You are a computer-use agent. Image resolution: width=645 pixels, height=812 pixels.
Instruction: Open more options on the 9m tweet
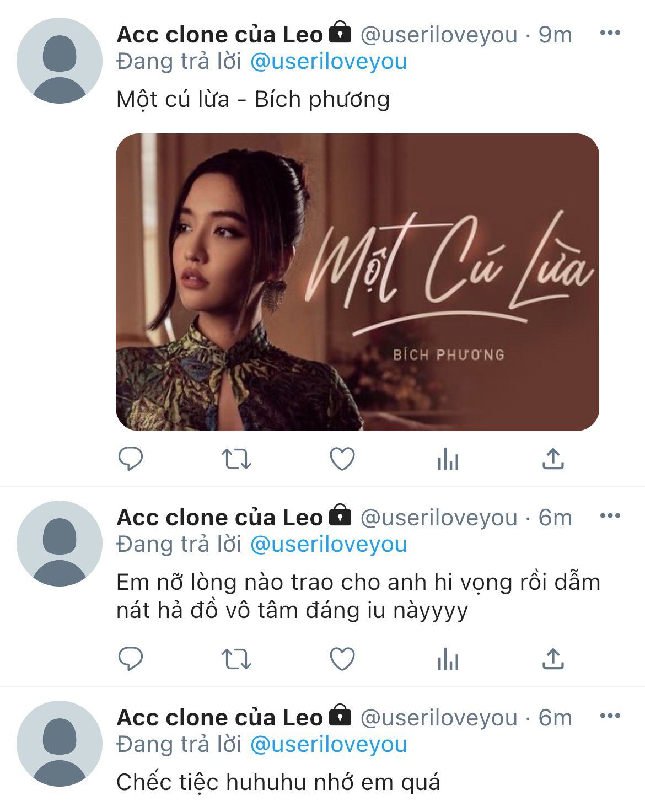click(610, 33)
